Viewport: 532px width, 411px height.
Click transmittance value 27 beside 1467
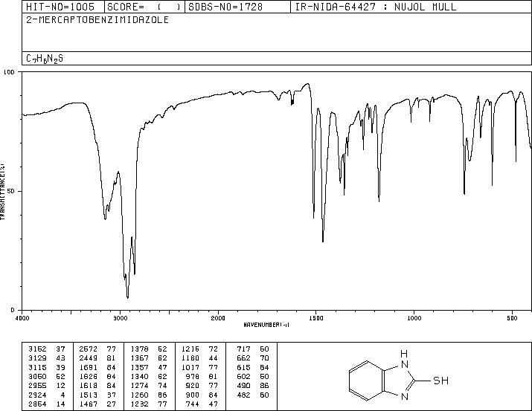pyautogui.click(x=112, y=404)
